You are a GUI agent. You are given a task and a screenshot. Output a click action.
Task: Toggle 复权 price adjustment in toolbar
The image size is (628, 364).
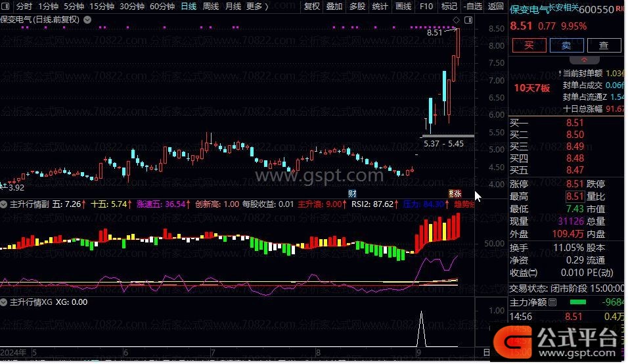pyautogui.click(x=312, y=7)
